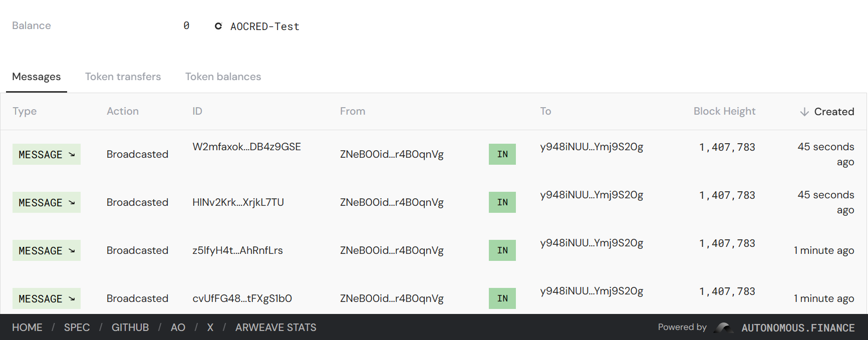
Task: Go to the HOME footer link
Action: point(27,327)
